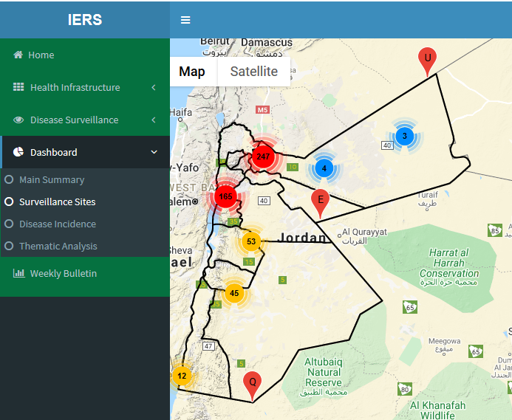Screen dimensions: 512x420
Task: Click the route 80 highway shield
Action: (405, 389)
